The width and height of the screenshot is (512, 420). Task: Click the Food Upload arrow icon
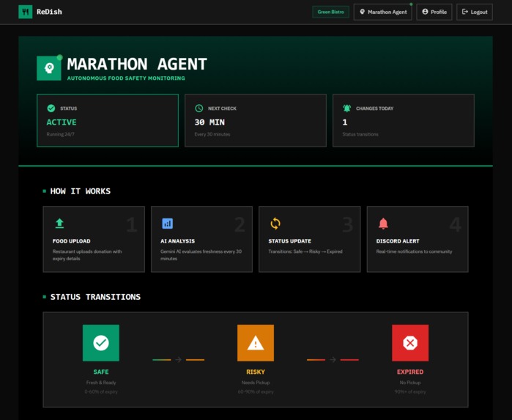click(59, 224)
